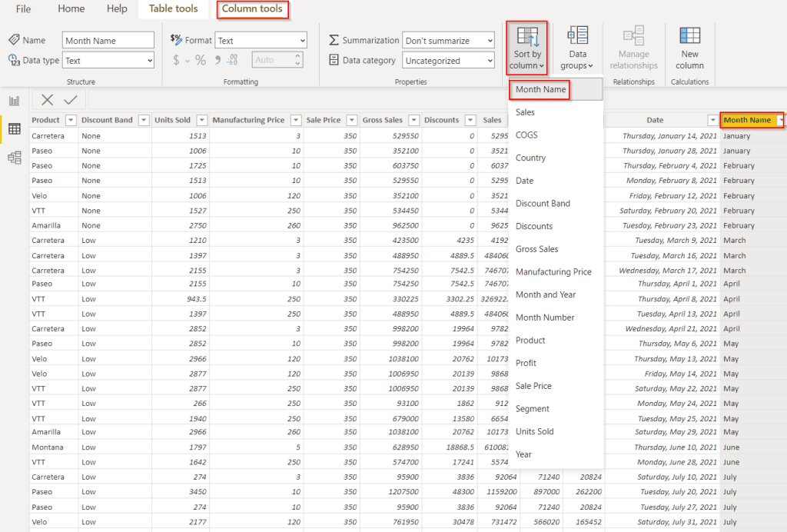Open the Manufacturing Price filter arrow
This screenshot has height=532, width=787.
(x=296, y=120)
